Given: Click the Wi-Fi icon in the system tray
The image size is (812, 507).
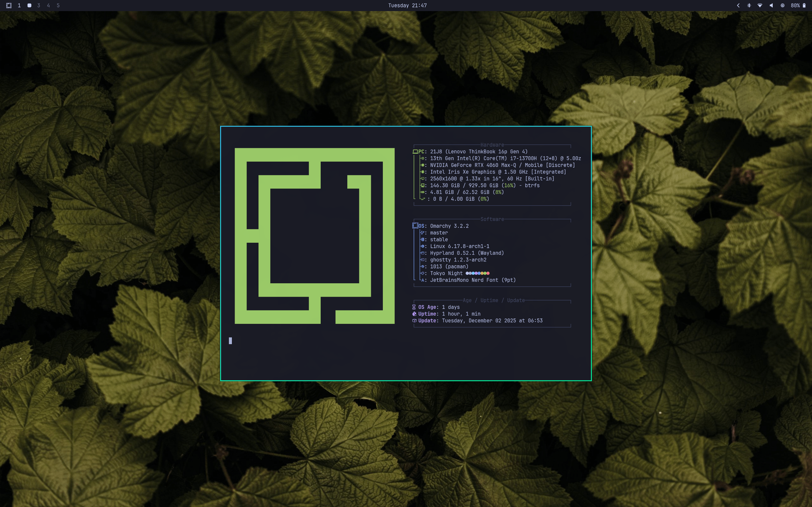Looking at the screenshot, I should tap(760, 5).
